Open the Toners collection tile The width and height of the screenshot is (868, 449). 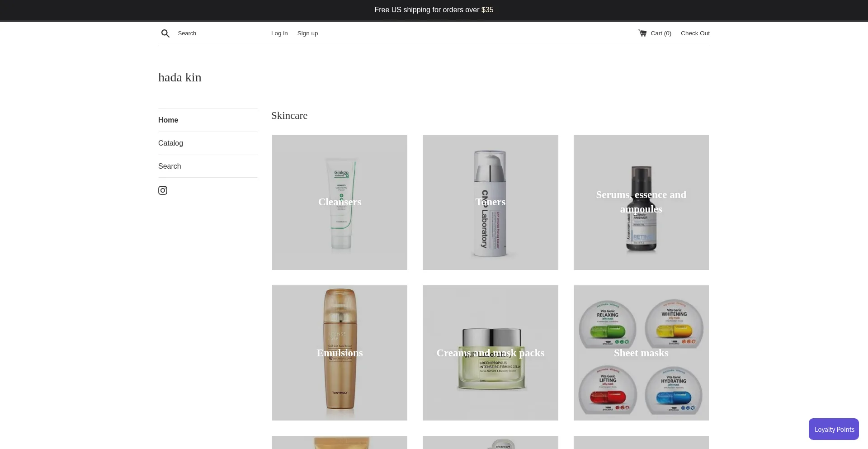[490, 202]
